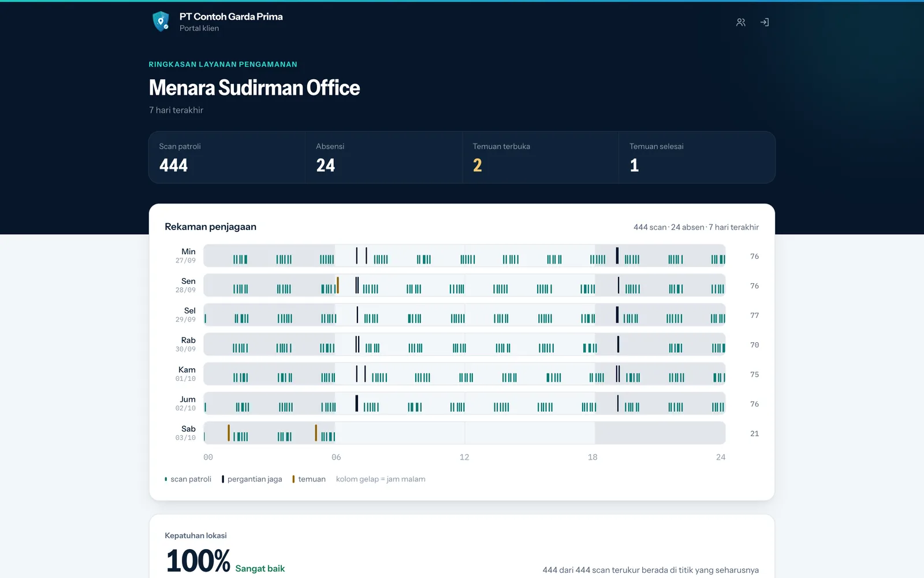Click the scan patroli legend item
The width and height of the screenshot is (924, 578).
tap(188, 479)
